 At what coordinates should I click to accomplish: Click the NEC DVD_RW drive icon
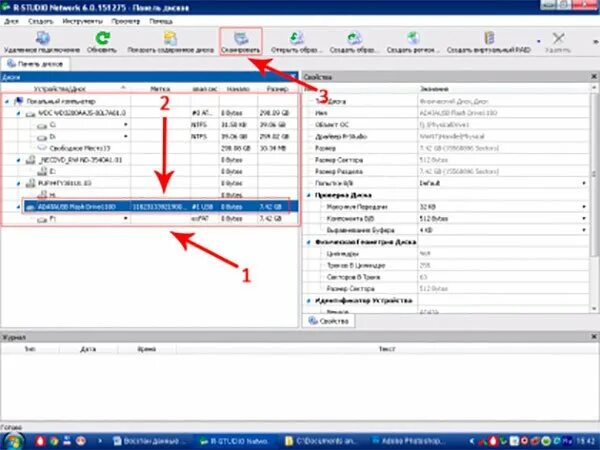(x=30, y=160)
